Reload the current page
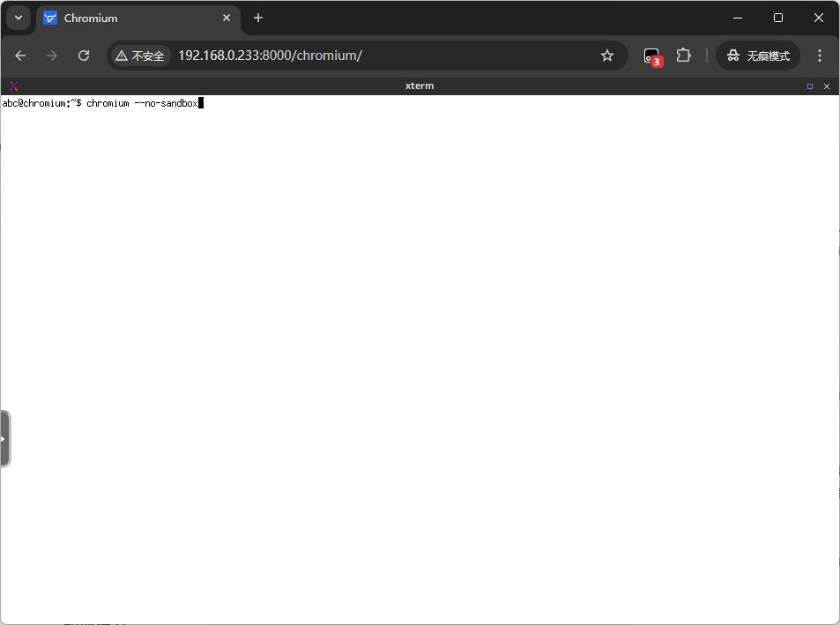 pos(84,56)
